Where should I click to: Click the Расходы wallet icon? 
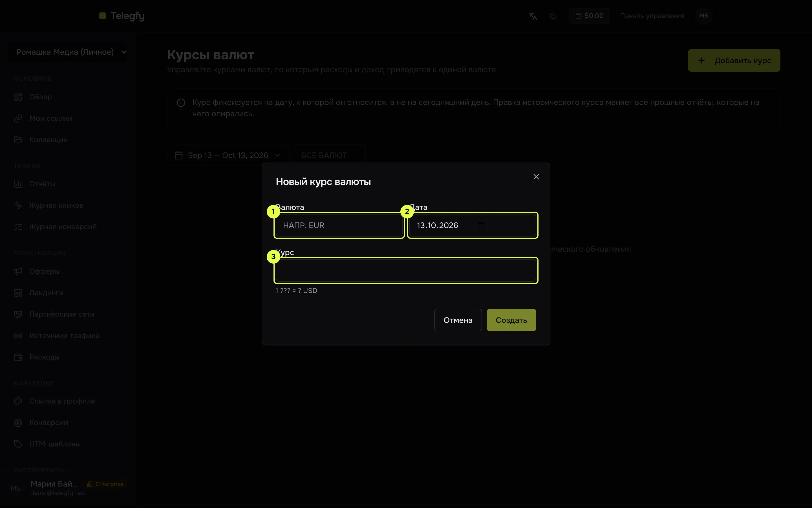click(18, 357)
